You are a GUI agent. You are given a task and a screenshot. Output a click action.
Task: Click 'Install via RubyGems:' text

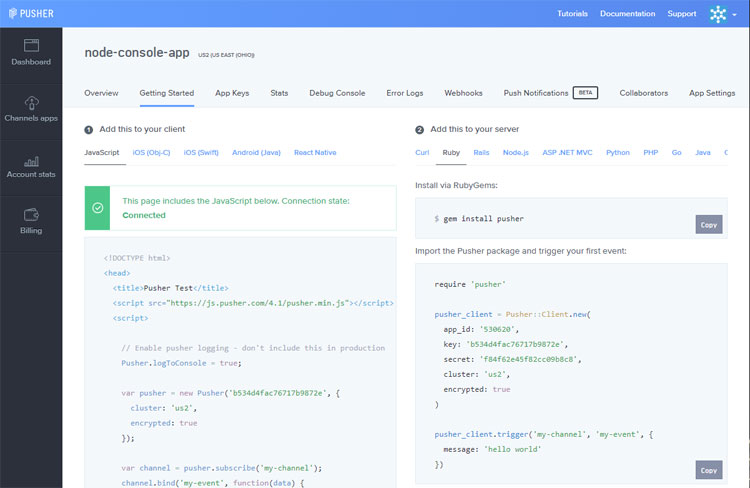tap(456, 185)
